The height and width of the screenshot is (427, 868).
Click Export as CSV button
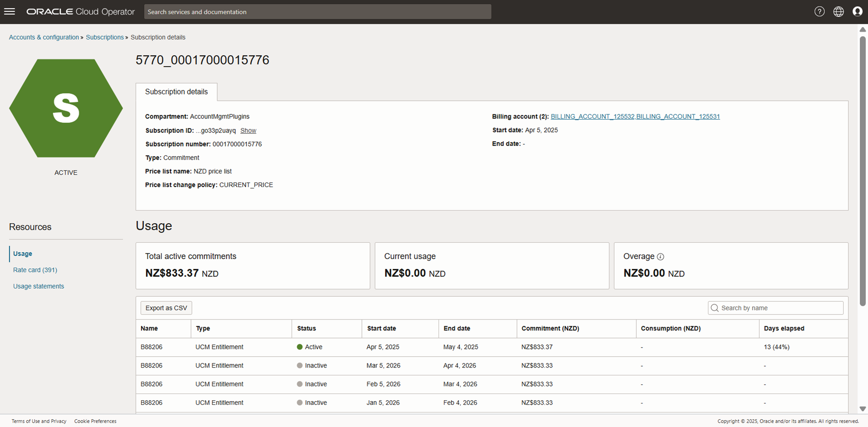point(166,308)
